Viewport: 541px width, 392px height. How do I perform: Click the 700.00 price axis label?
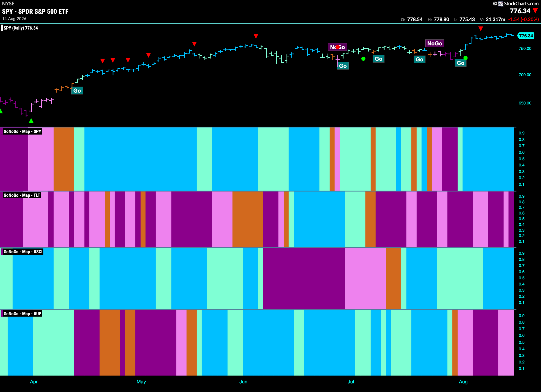525,75
